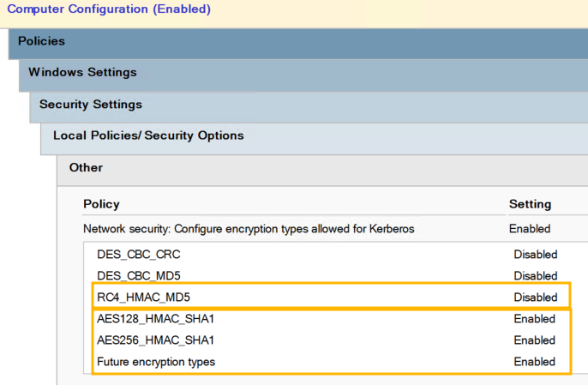588x385 pixels.
Task: Select the AES256_HMAC_SHA1 entry
Action: pos(156,340)
